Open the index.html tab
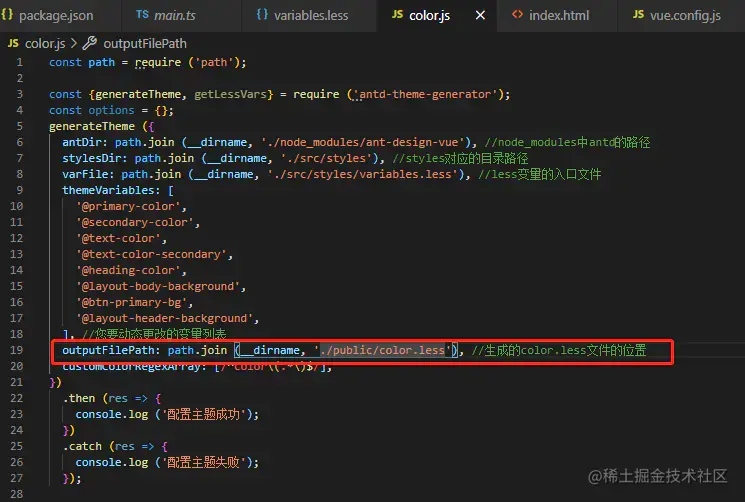The height and width of the screenshot is (502, 745). click(x=559, y=15)
